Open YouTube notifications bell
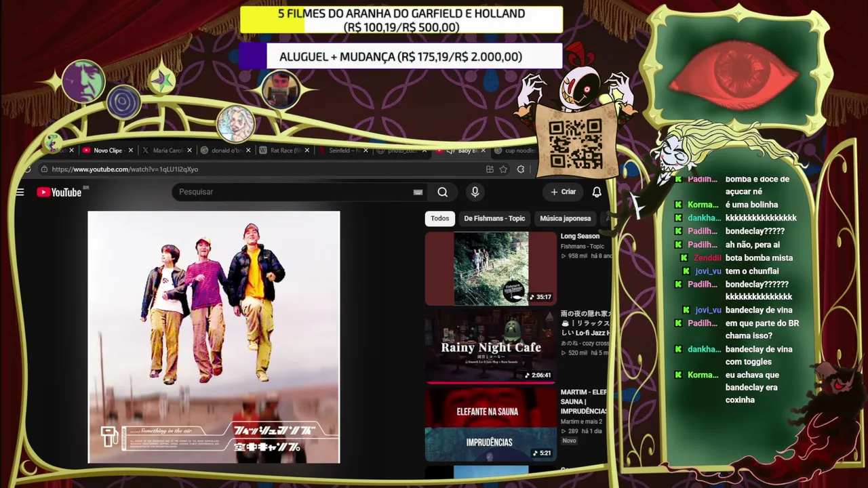This screenshot has width=868, height=488. [597, 192]
